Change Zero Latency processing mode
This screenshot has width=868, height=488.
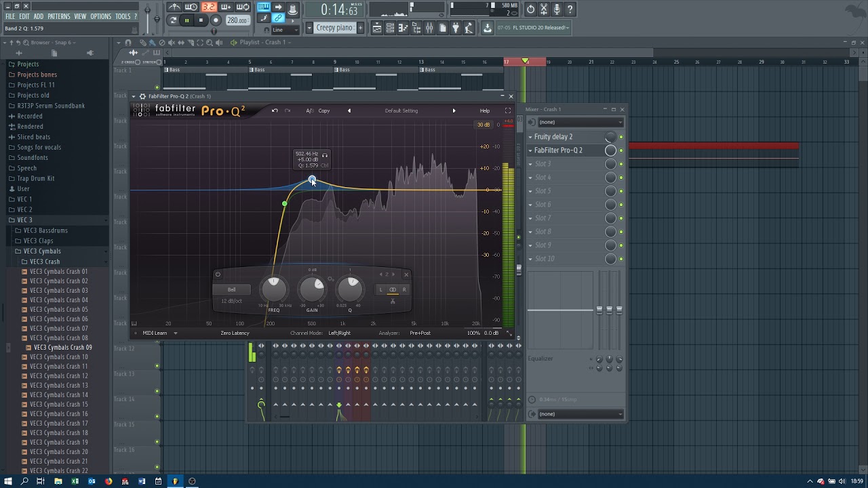235,333
